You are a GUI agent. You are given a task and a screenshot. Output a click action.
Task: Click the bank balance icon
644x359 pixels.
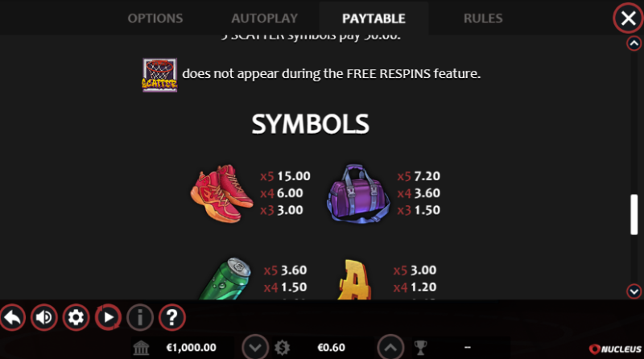[141, 348]
